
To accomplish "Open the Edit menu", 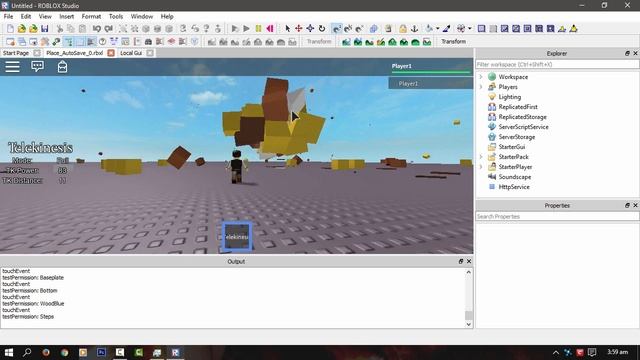I will pyautogui.click(x=26, y=16).
